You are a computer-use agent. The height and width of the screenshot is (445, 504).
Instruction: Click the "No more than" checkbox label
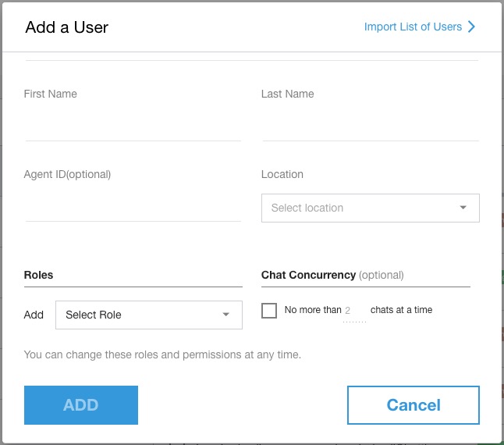coord(313,310)
